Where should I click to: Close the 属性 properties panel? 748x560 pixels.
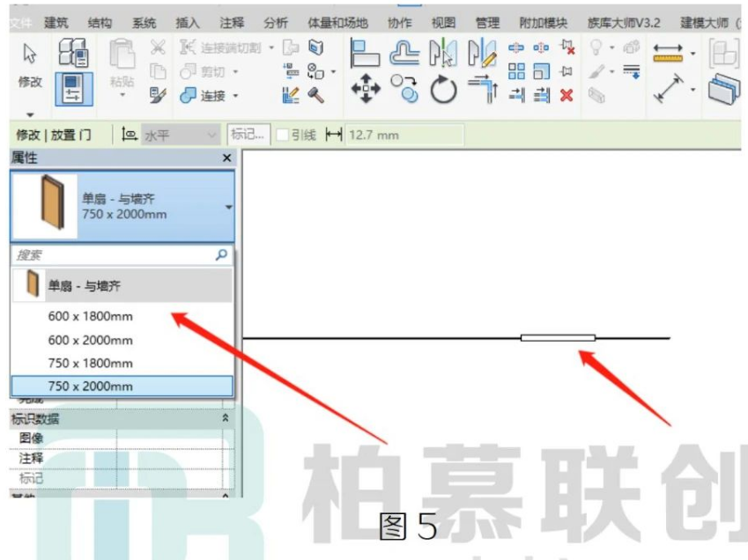click(x=227, y=158)
